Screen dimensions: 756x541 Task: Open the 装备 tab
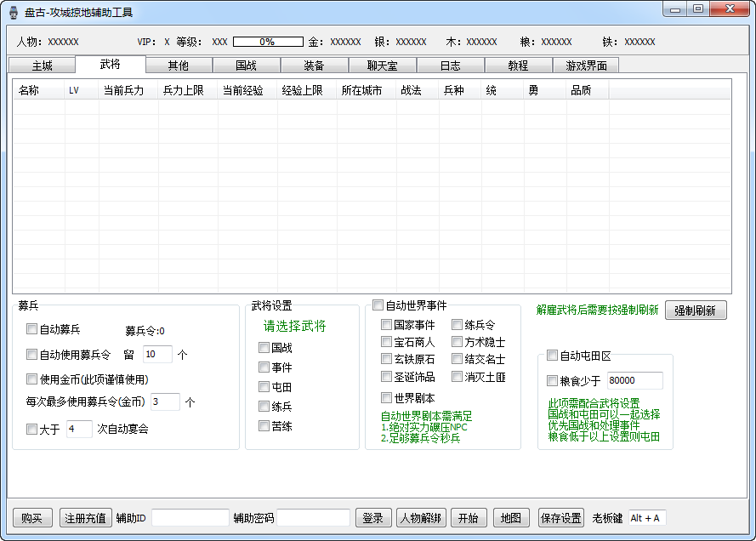click(x=314, y=65)
